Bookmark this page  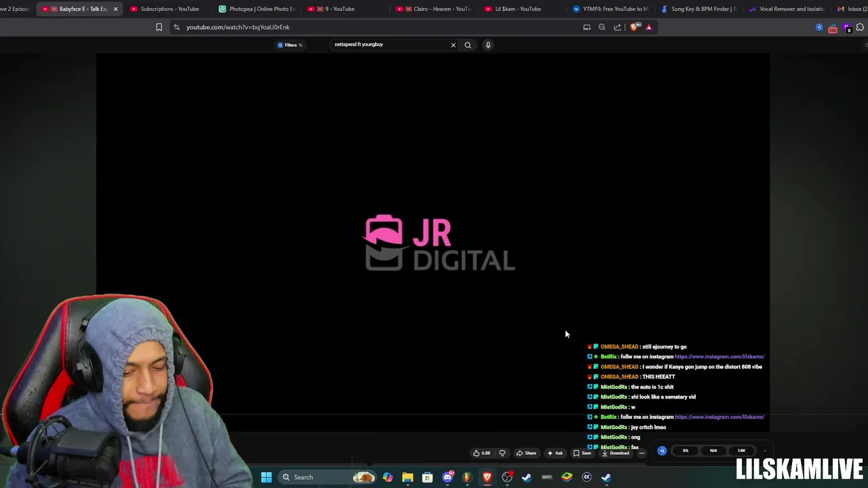click(x=159, y=27)
